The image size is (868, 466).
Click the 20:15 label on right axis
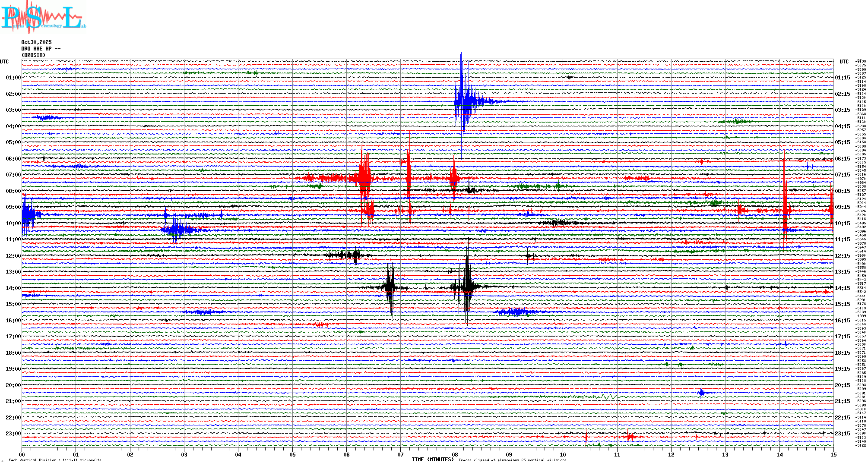click(842, 385)
